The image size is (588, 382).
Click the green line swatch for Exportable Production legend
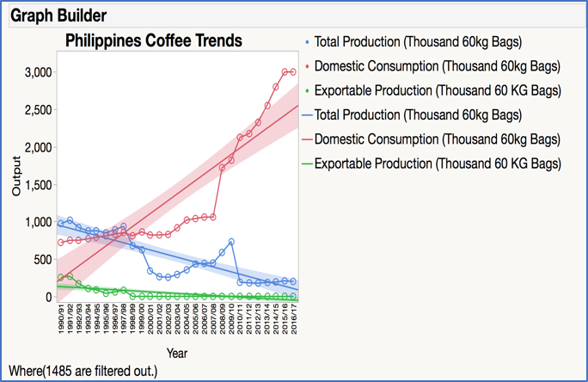coord(307,164)
